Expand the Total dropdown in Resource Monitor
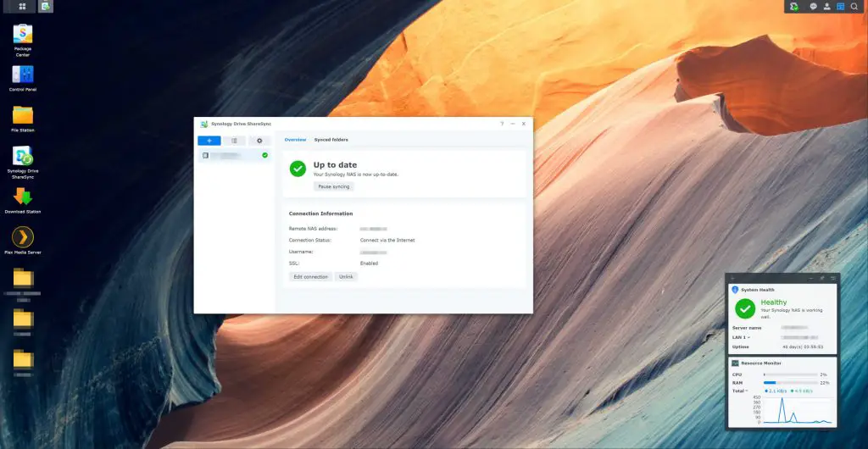Screen dimensions: 868x449 pos(740,391)
